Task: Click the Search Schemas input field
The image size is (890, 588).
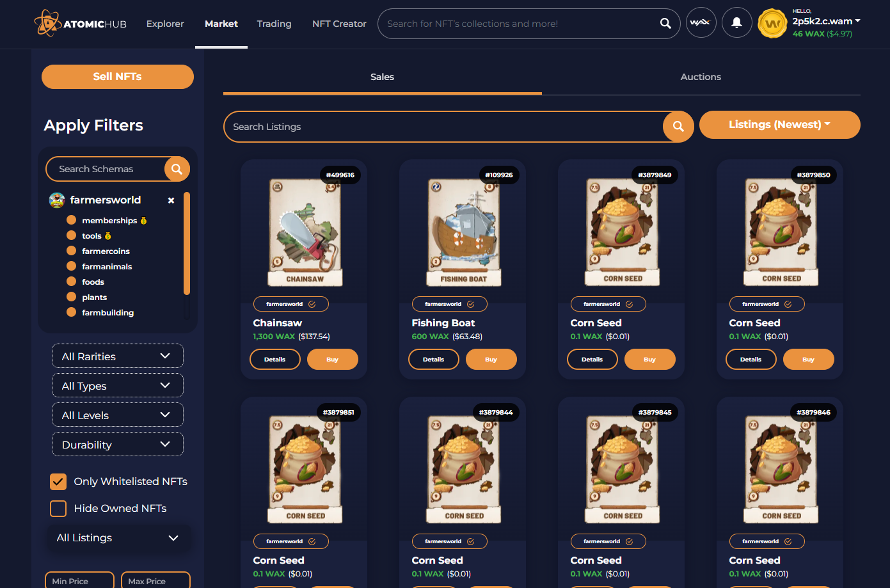Action: pyautogui.click(x=106, y=169)
